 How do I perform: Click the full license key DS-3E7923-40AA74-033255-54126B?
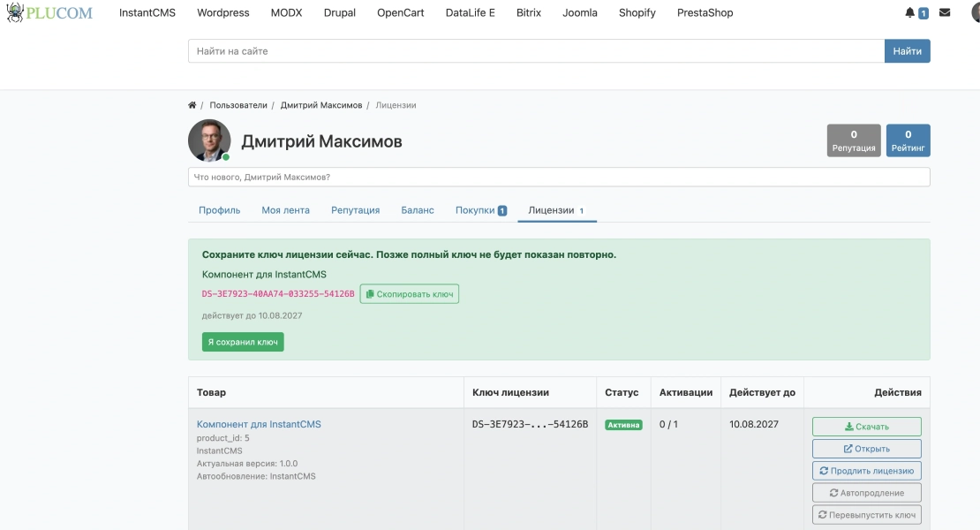pyautogui.click(x=278, y=294)
